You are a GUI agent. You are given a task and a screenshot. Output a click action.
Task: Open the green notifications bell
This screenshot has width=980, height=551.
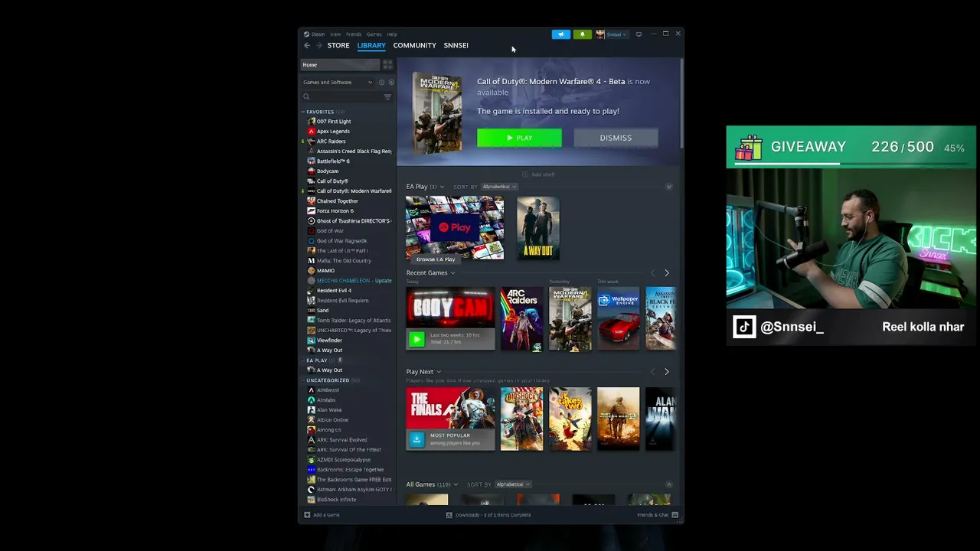pos(583,34)
